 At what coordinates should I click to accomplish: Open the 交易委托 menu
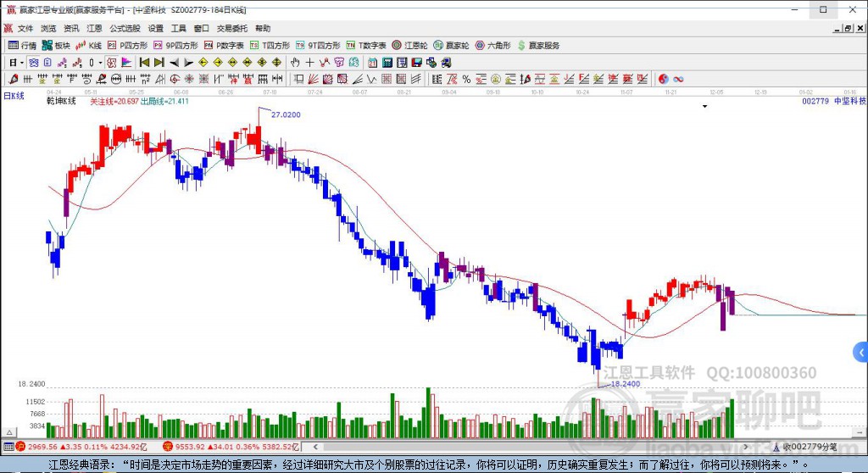232,28
